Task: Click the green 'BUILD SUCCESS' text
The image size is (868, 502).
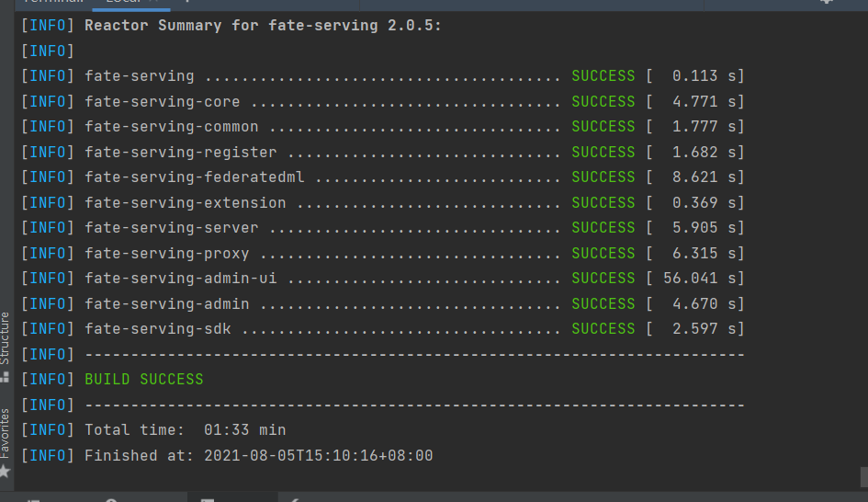Action: pos(144,380)
